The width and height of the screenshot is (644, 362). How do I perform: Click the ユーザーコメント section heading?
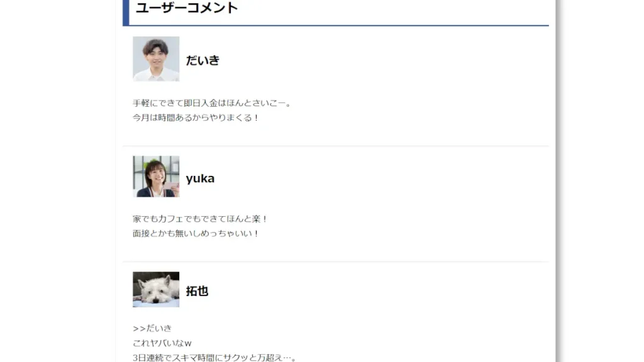187,8
